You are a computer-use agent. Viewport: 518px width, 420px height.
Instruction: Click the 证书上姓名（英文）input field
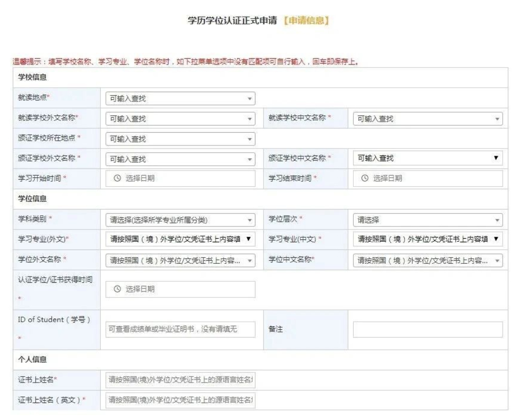180,400
